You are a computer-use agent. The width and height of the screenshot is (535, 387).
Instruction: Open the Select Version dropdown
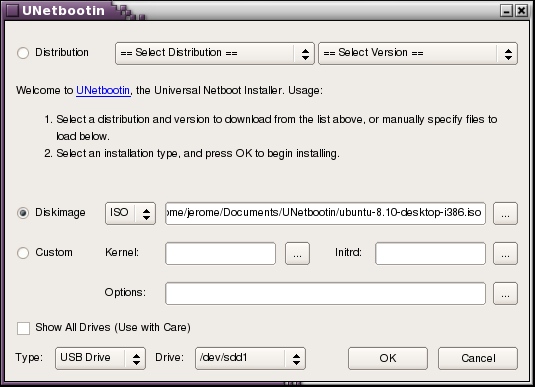(418, 53)
